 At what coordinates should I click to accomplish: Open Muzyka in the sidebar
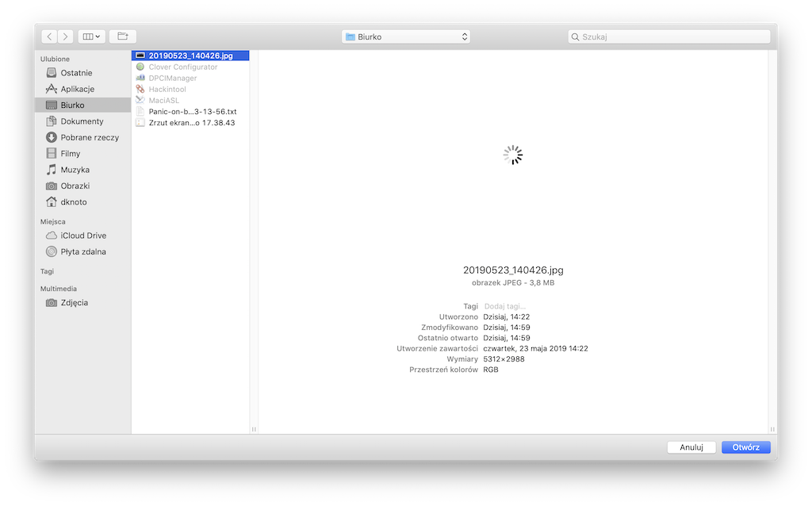pos(82,170)
